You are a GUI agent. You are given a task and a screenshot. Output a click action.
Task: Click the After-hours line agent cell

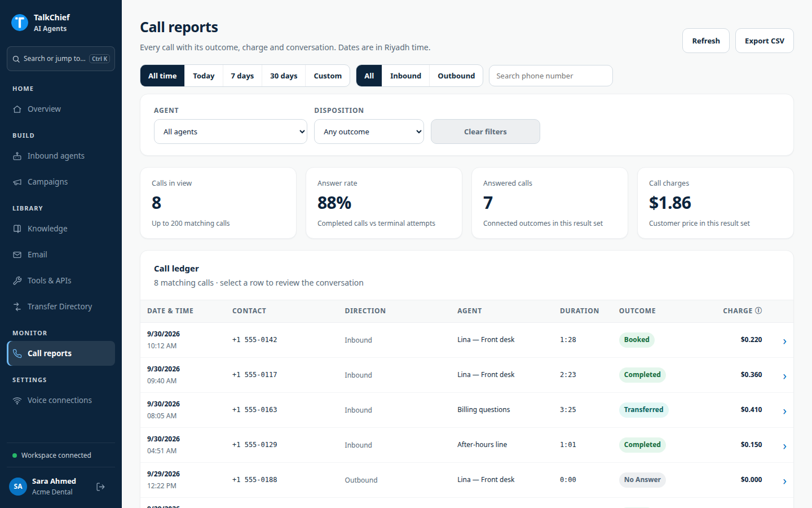[482, 445]
